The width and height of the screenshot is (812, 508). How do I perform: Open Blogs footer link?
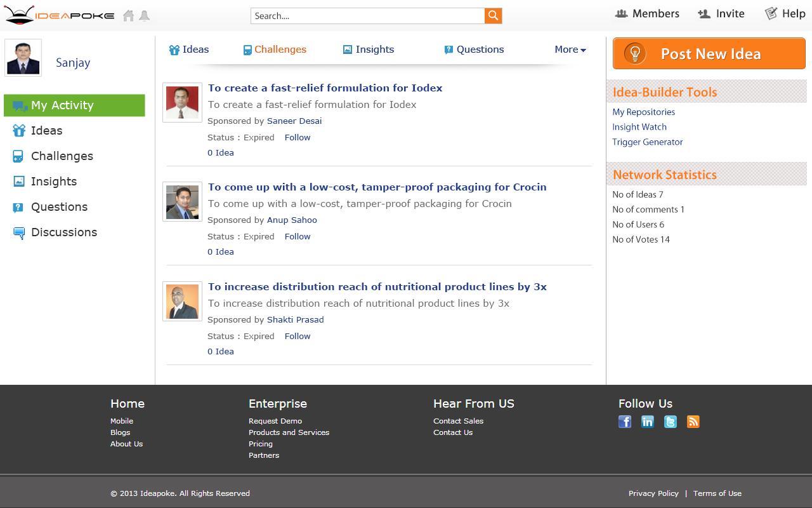coord(120,432)
